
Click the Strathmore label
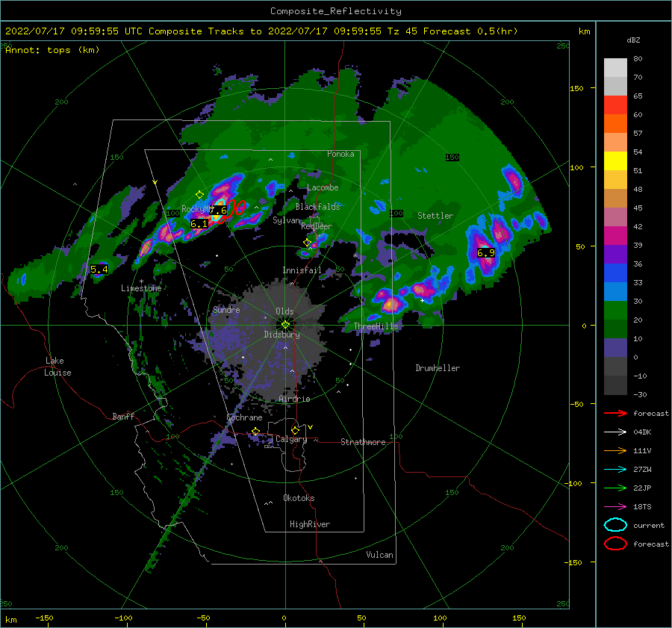363,442
